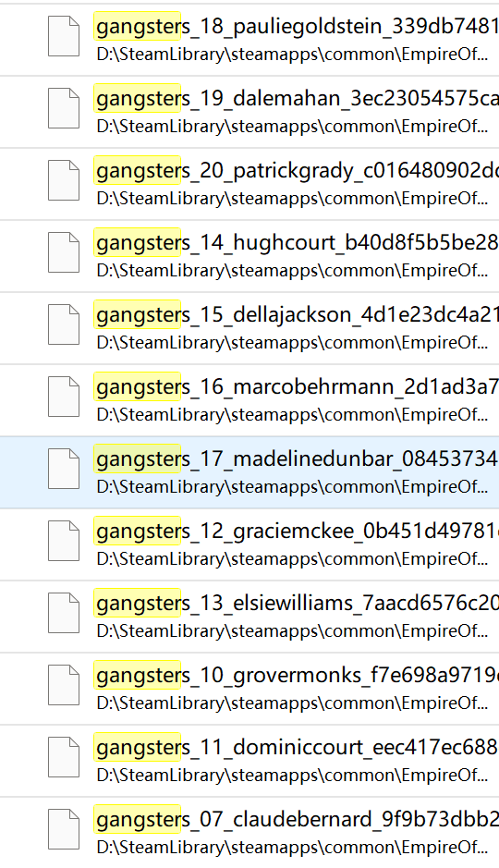Click file icon for gangsters_17_madelinedunbar
Image resolution: width=499 pixels, height=868 pixels.
64,470
